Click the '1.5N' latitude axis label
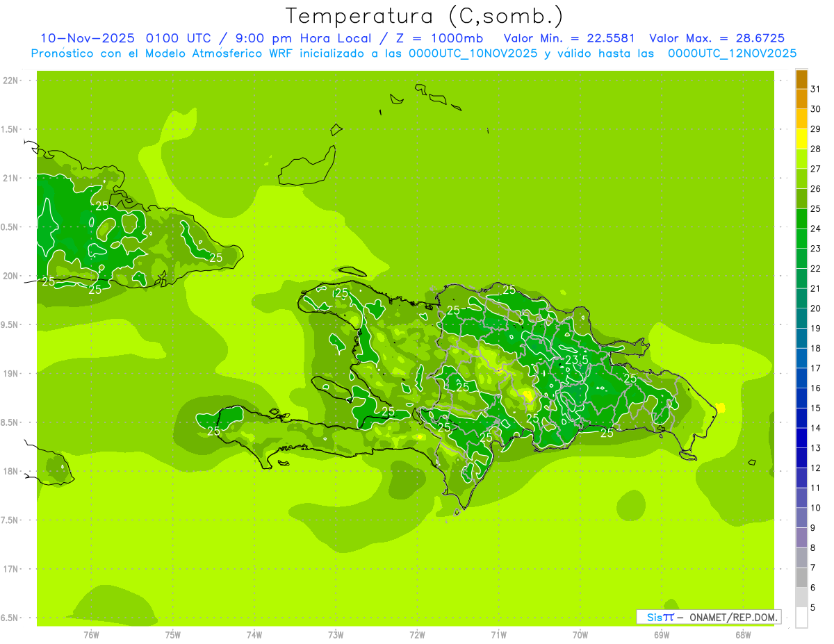Screen dimensions: 834x644 point(10,130)
